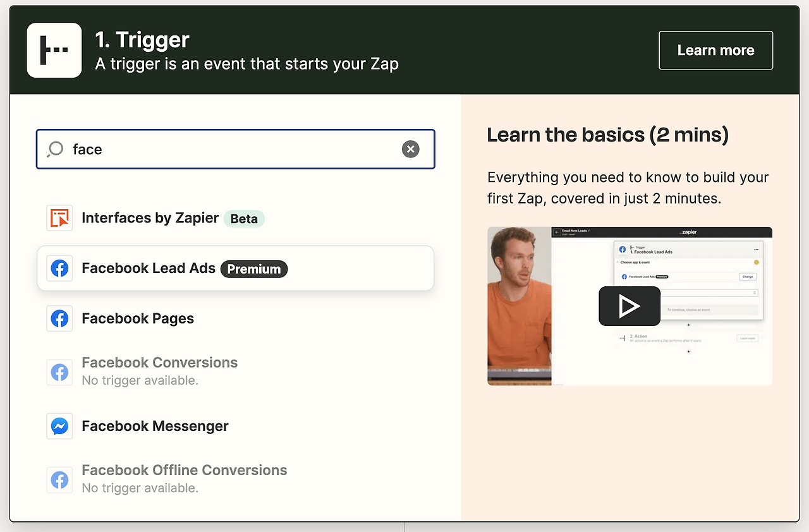Open the Learn more button

715,51
